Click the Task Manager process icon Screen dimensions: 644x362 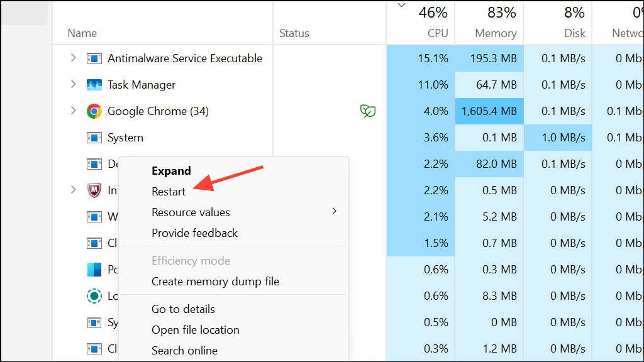pos(94,84)
